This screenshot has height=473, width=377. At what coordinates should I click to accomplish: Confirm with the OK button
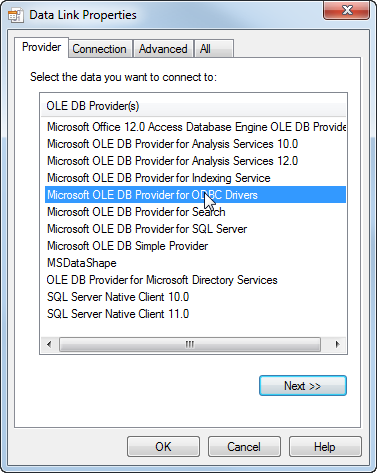(x=163, y=447)
